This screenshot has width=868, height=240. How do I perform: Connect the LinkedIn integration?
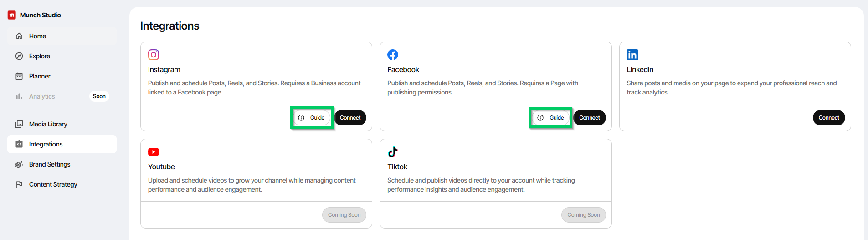[x=828, y=118]
